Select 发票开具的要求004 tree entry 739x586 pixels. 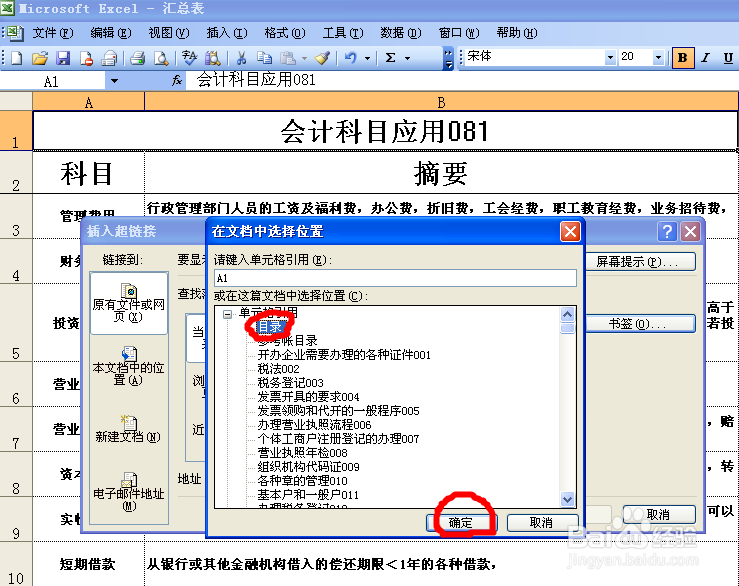click(x=308, y=396)
